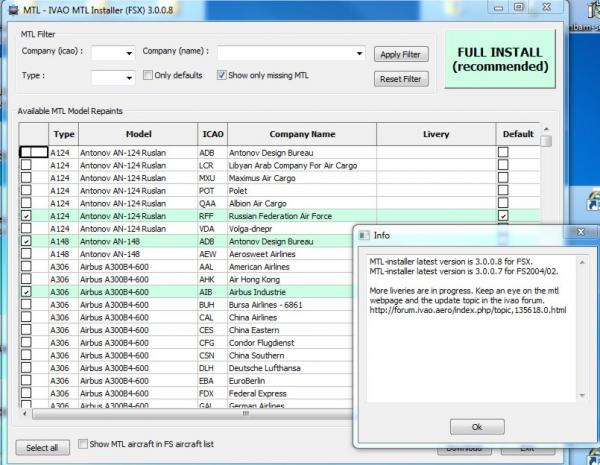Screen dimensions: 600x465
Task: Close the Info dialog with the X
Action: point(581,232)
